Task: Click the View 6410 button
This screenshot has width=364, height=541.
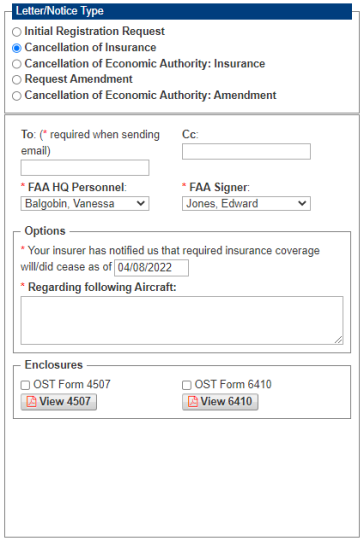Action: 220,402
